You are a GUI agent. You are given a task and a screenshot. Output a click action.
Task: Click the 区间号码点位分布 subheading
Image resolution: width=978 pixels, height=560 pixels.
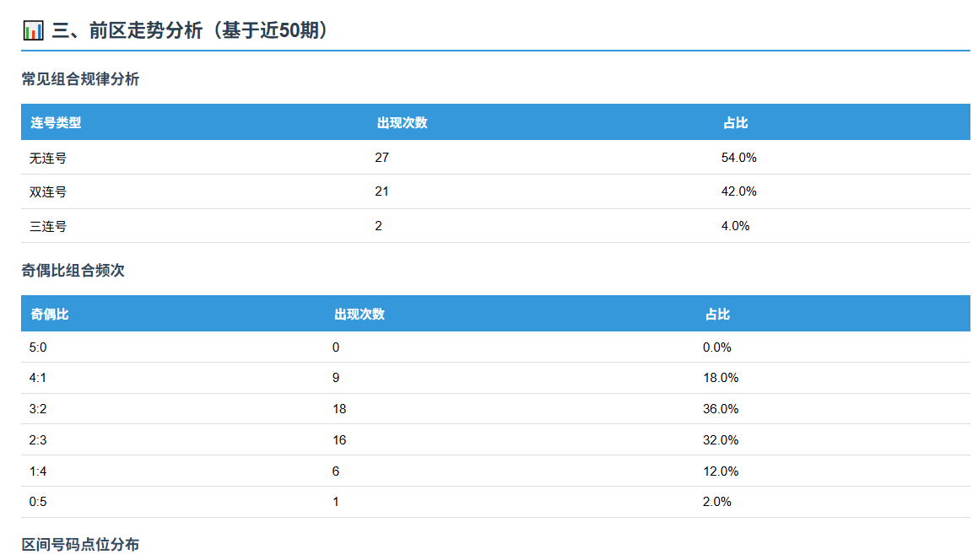click(80, 544)
